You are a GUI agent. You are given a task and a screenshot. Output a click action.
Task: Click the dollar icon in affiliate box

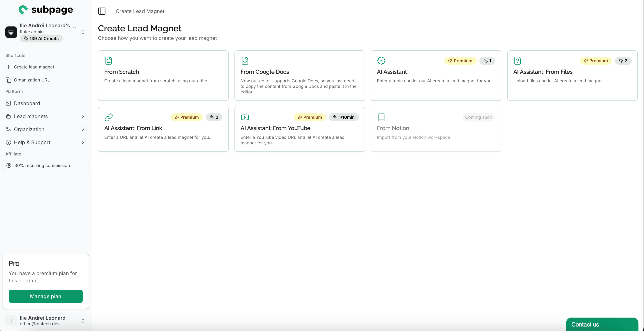tap(9, 165)
